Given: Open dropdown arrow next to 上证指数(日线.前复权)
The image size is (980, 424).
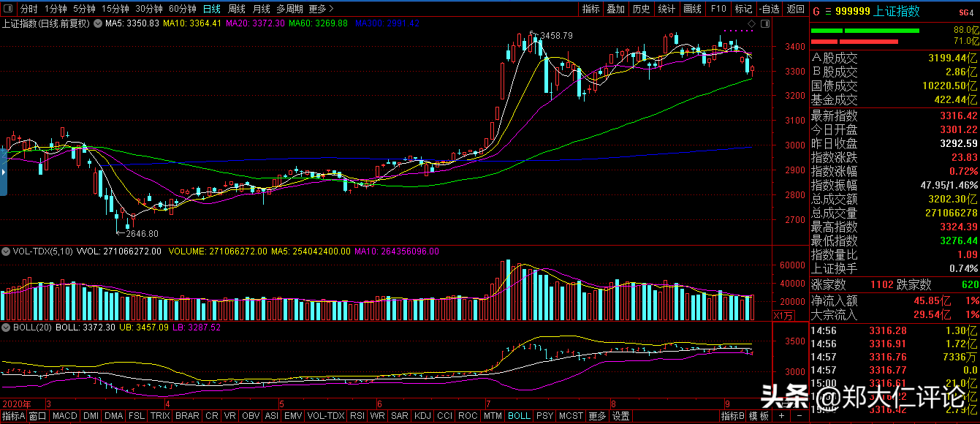Looking at the screenshot, I should [x=96, y=23].
